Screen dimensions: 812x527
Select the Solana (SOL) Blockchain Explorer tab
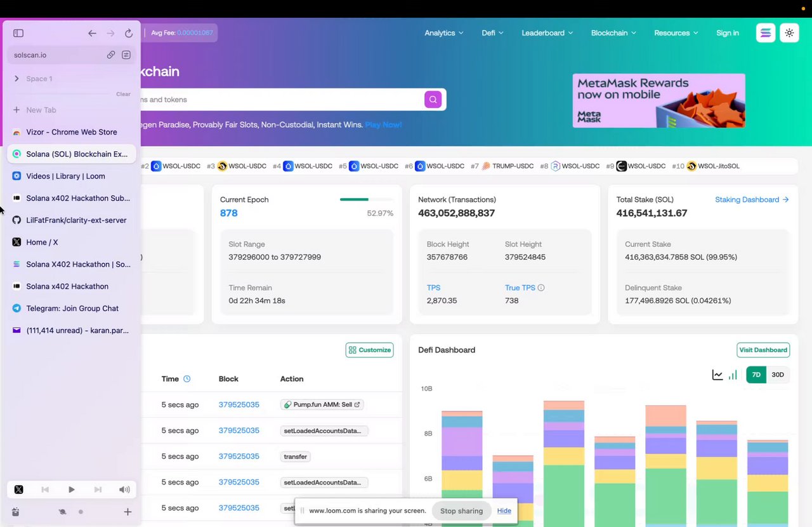click(71, 154)
